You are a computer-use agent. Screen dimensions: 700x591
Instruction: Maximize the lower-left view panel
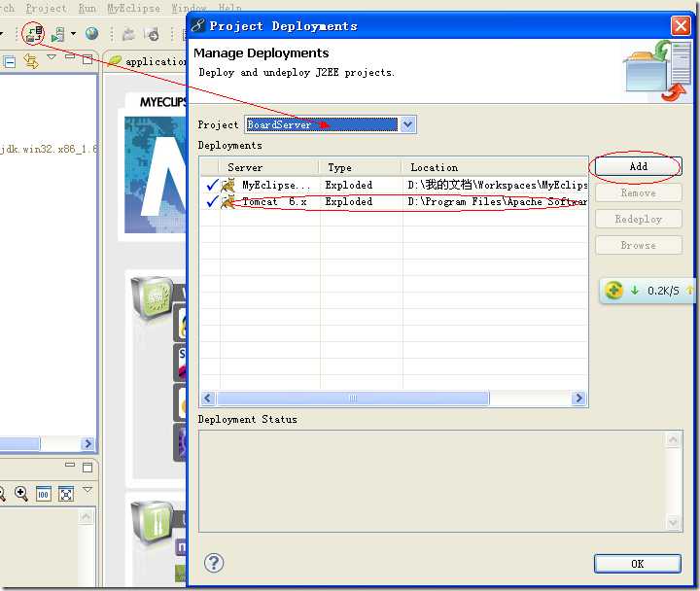point(87,467)
